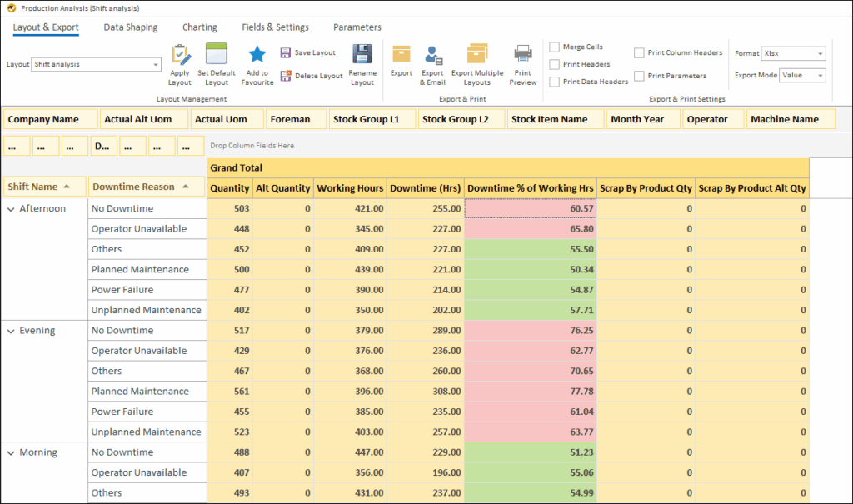Add layout to favourites with star icon
The width and height of the screenshot is (853, 504).
pos(257,55)
